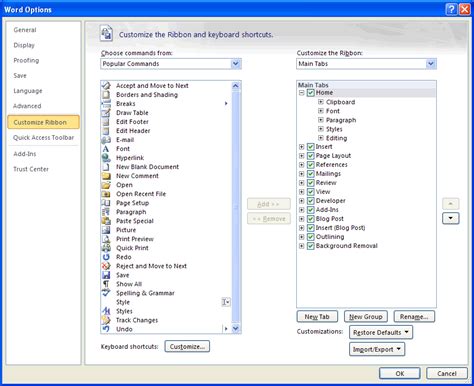Uncheck the Developer tab checkbox

[x=311, y=201]
